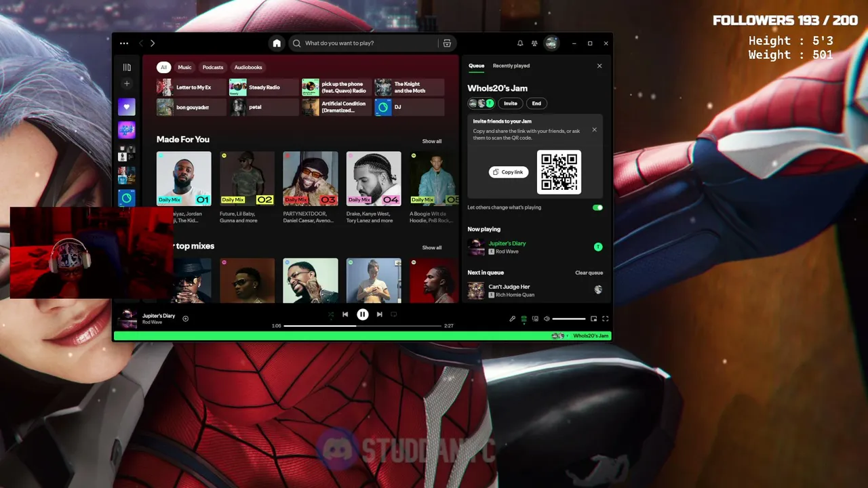Click Rod Wave artist in player bar
868x488 pixels.
click(152, 323)
